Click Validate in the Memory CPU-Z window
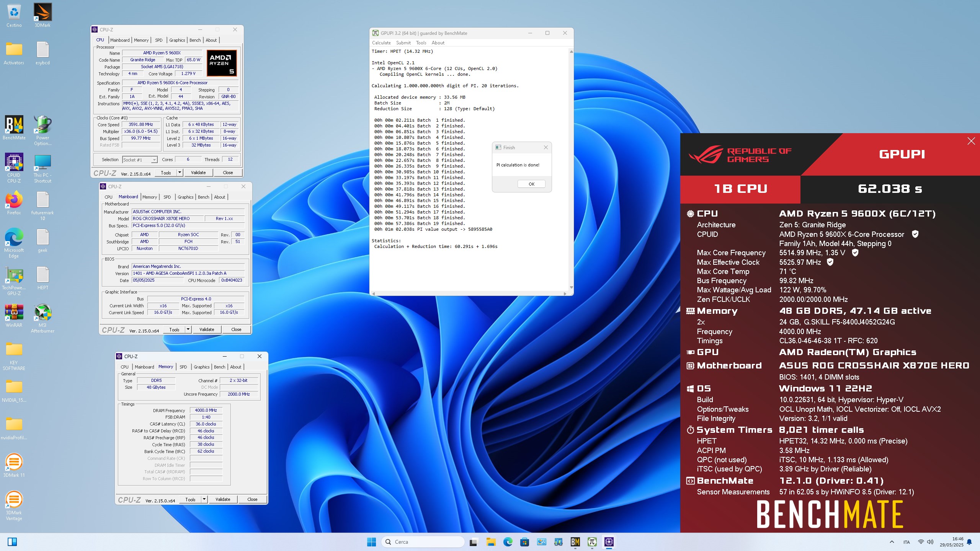 click(223, 499)
